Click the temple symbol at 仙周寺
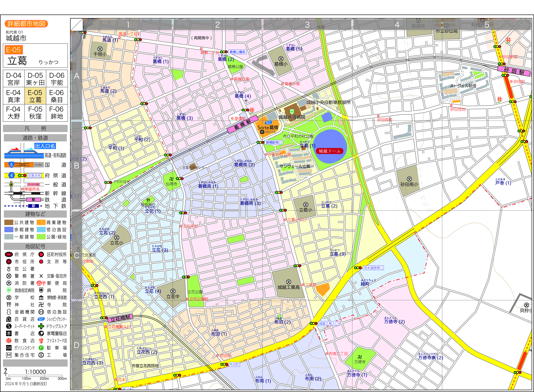The image size is (534, 392). 171,179
